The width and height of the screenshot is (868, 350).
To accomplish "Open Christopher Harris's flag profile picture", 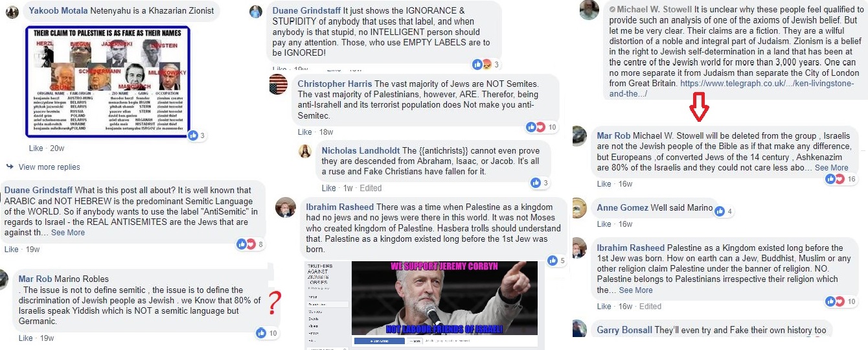I will click(x=278, y=84).
